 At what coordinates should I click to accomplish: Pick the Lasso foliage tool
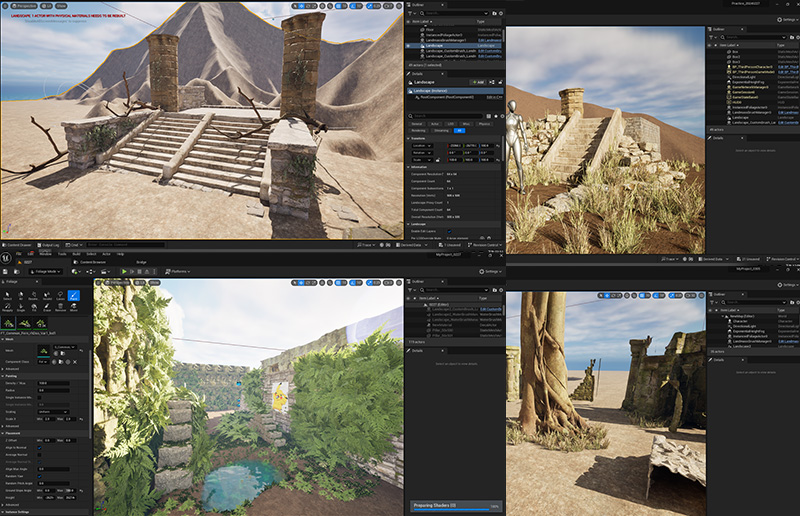tap(60, 296)
